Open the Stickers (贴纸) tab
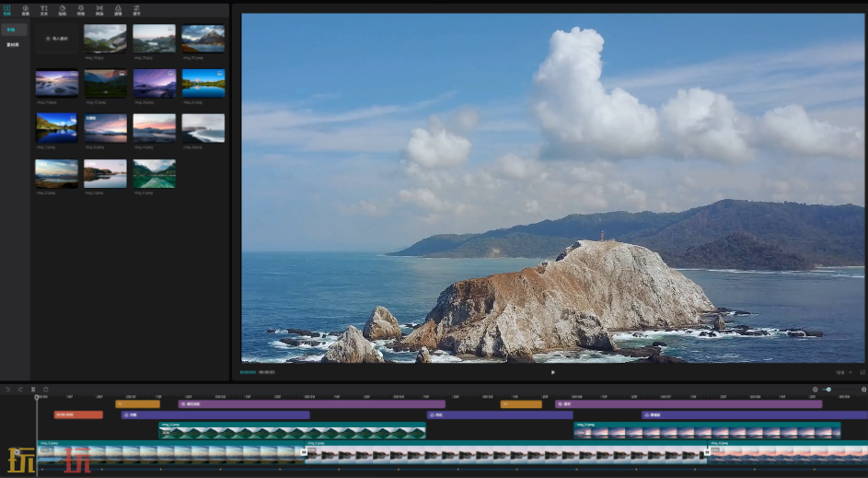 click(63, 10)
